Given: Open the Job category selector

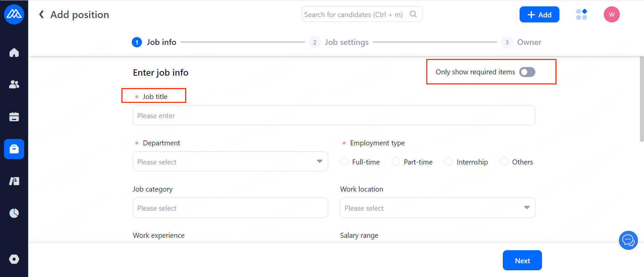Looking at the screenshot, I should click(230, 208).
